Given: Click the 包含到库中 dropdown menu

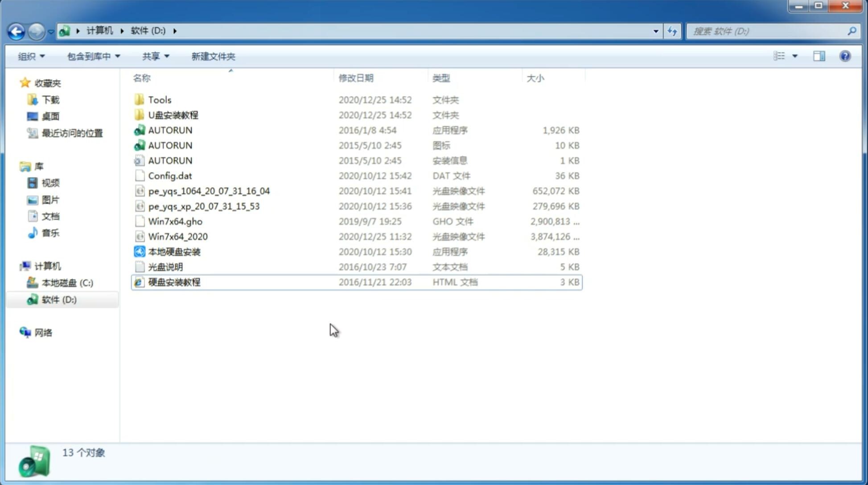Looking at the screenshot, I should (92, 56).
